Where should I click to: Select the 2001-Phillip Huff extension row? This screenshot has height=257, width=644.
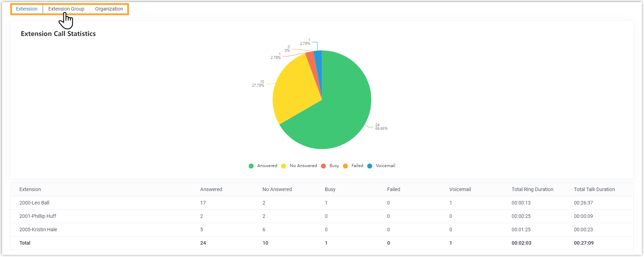click(38, 216)
